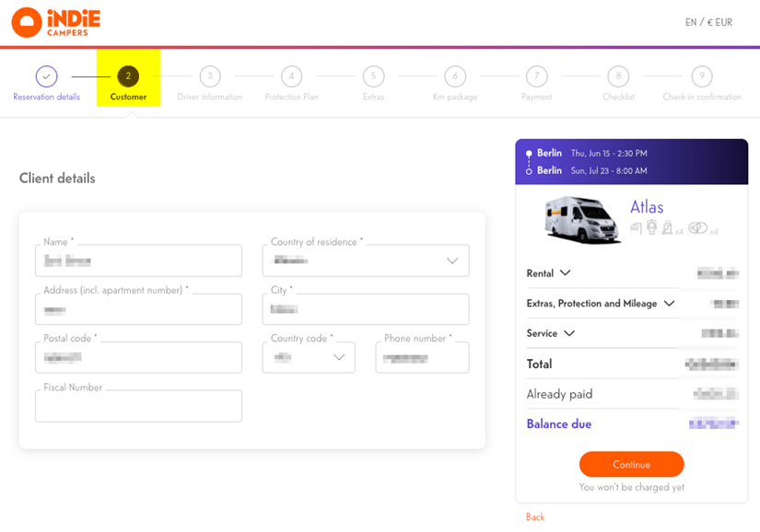Jump to step 4 Protection Plan
The image size is (760, 532).
point(291,76)
